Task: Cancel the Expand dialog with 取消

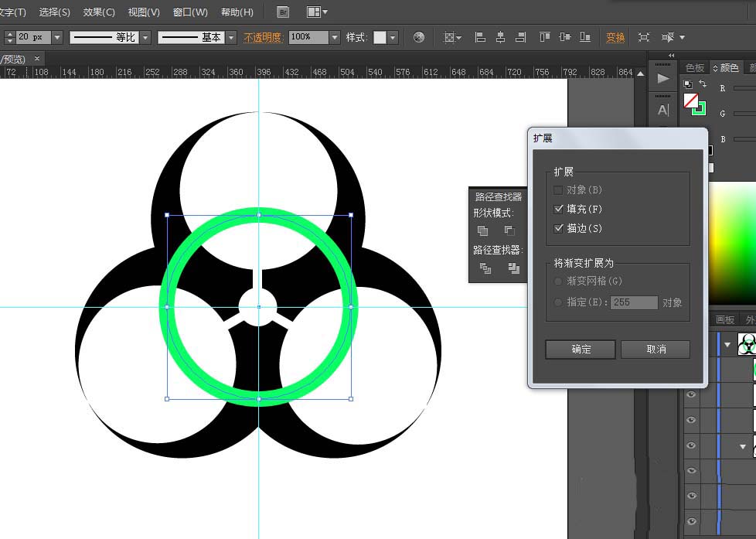Action: click(656, 349)
